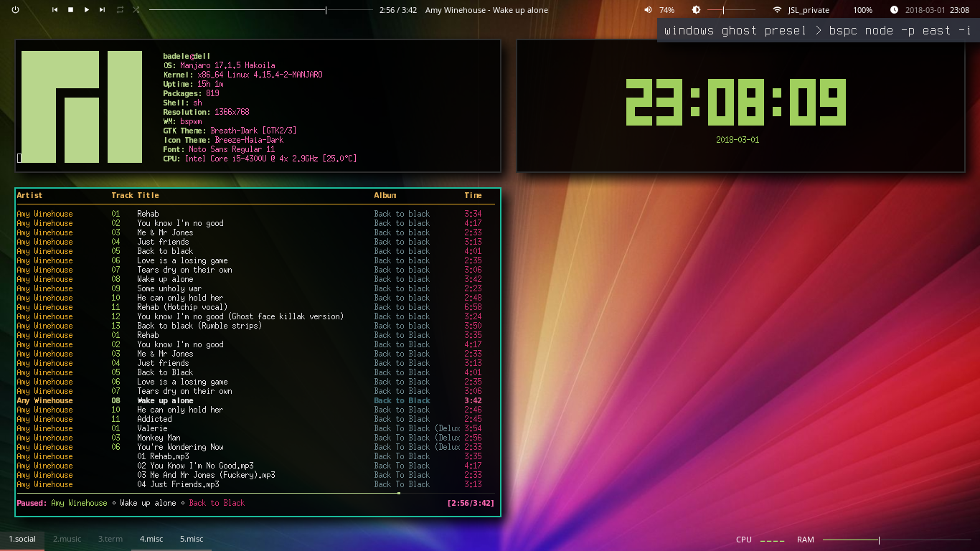Viewport: 980px width, 551px height.
Task: Click the Manjaro ASCII logo in the terminal
Action: (81, 107)
